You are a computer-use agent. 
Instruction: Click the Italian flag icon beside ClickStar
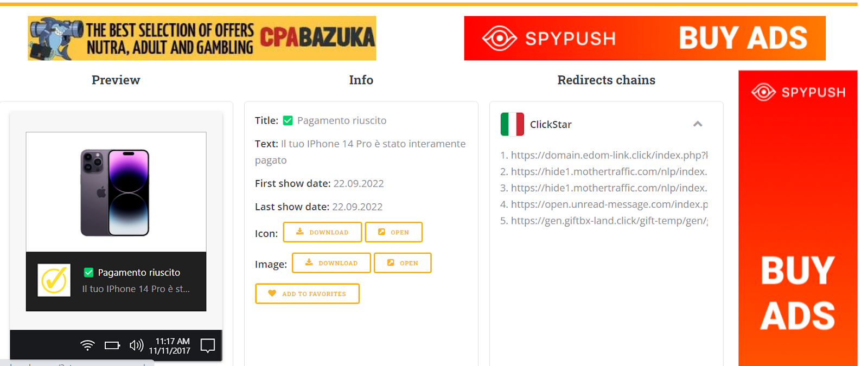[x=512, y=124]
